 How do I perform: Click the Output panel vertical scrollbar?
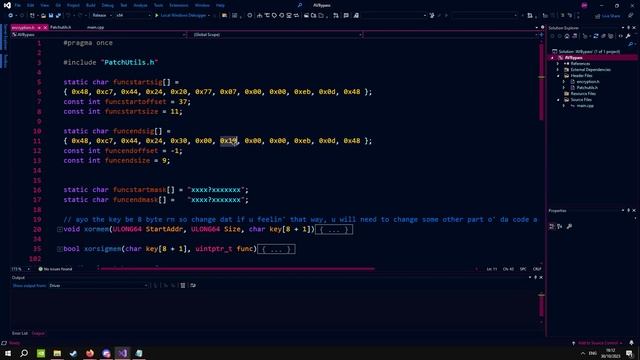click(542, 307)
